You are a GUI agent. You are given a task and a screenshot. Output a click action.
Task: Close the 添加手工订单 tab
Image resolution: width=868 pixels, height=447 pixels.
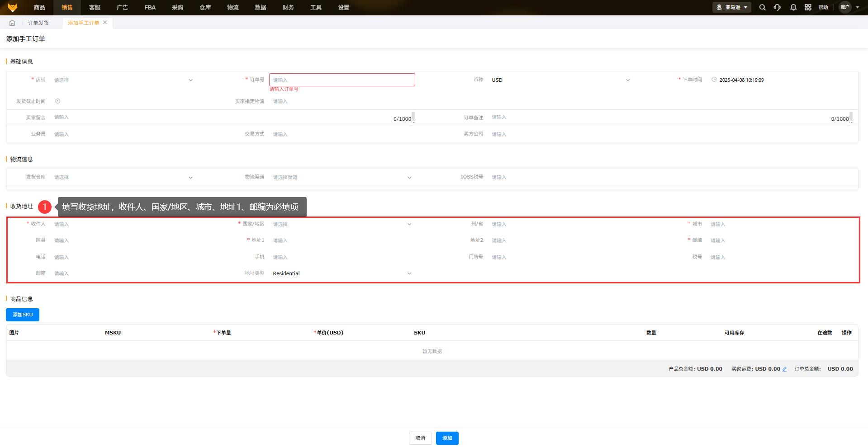point(105,23)
